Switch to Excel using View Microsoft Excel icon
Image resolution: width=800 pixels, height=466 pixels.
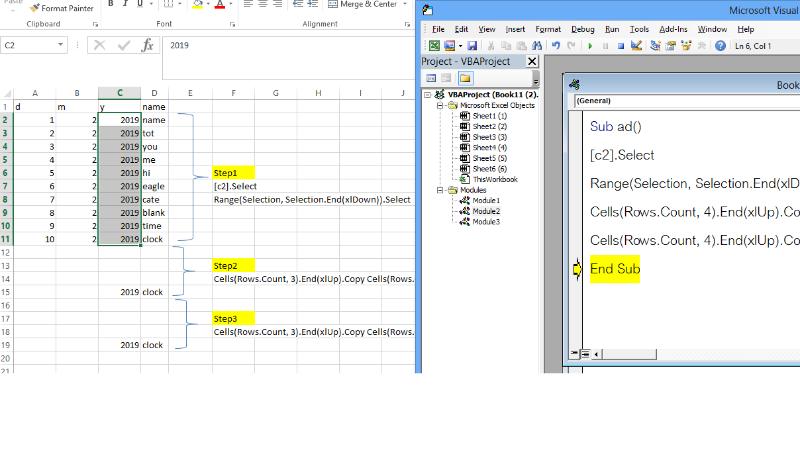435,46
